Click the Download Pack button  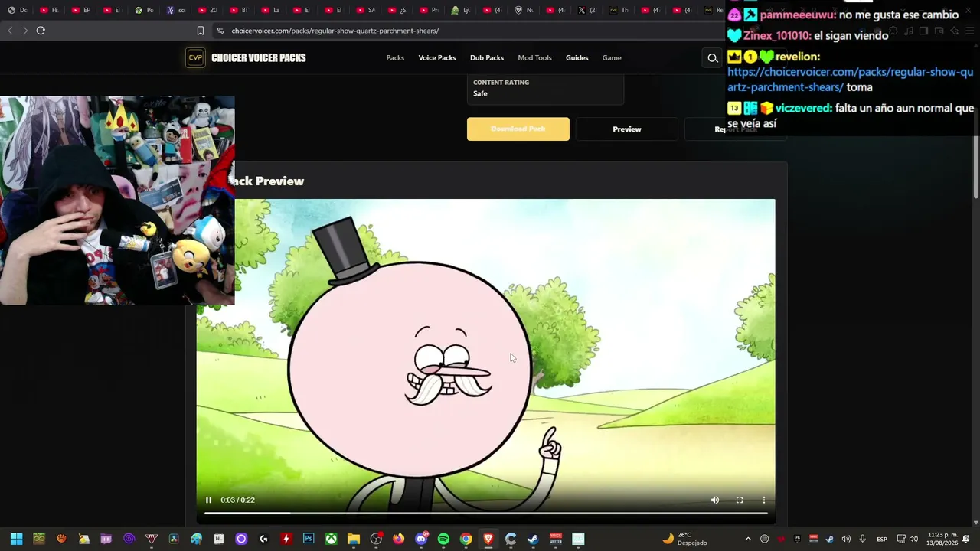tap(518, 129)
